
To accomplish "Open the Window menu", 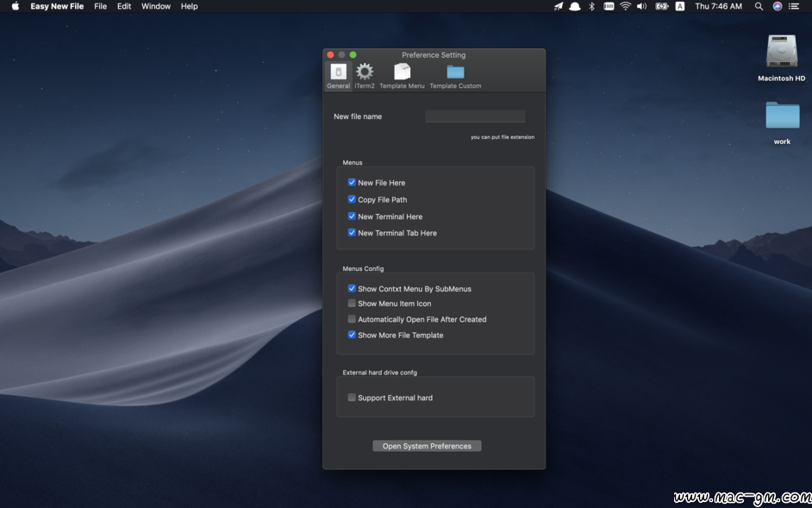I will click(156, 6).
